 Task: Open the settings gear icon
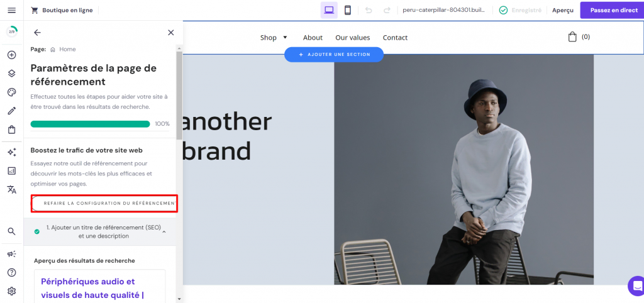(x=11, y=291)
